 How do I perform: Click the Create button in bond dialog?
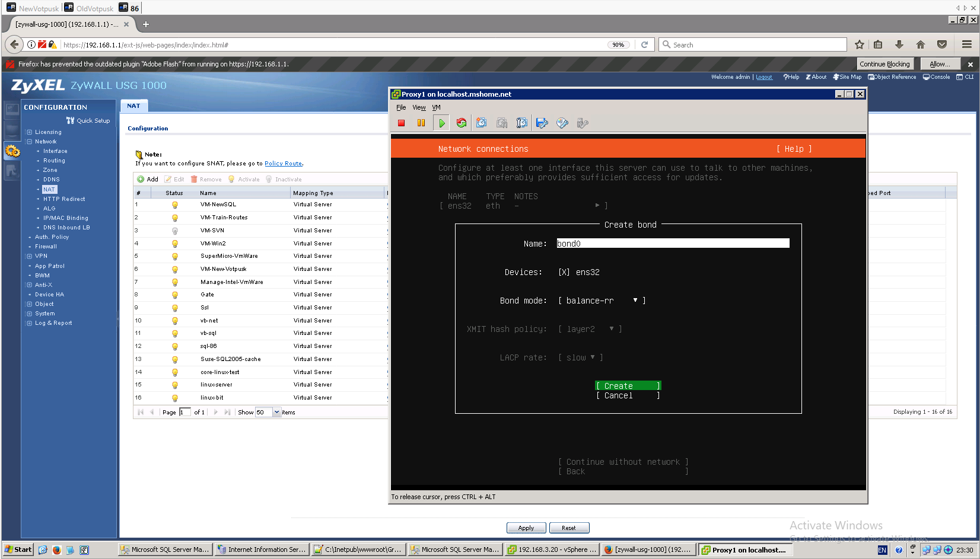pyautogui.click(x=628, y=386)
